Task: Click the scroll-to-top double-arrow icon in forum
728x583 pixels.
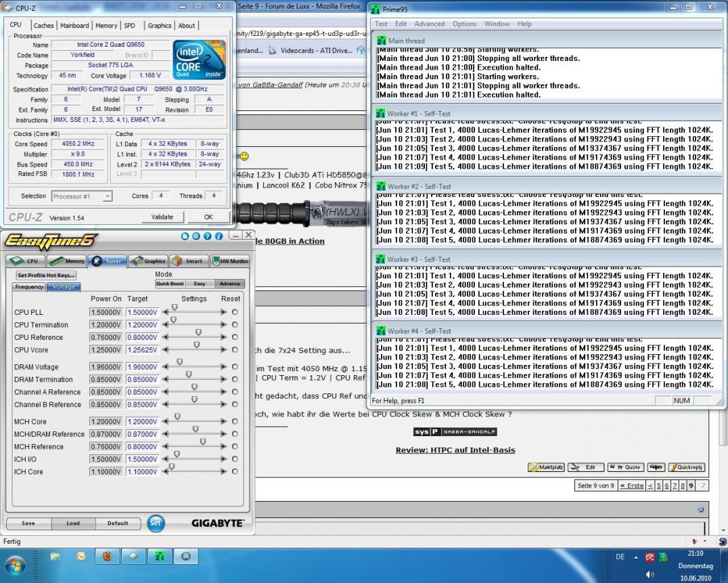Action: pyautogui.click(x=701, y=510)
